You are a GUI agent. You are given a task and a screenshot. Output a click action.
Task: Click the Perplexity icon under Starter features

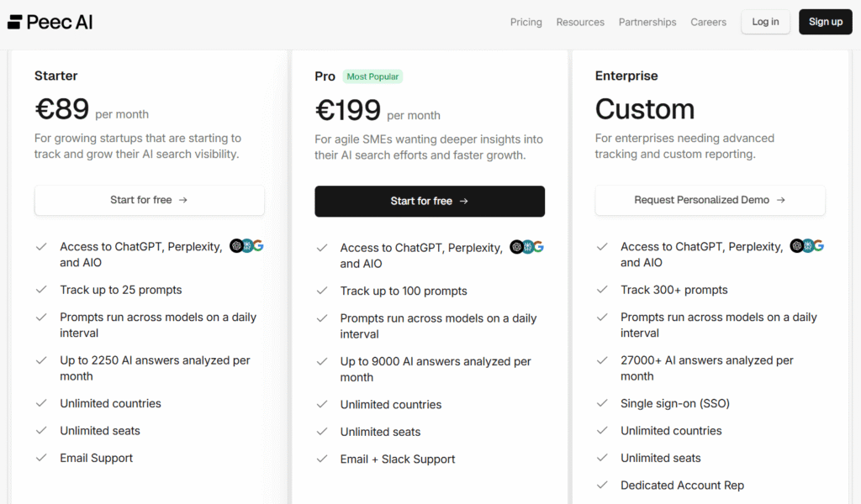pos(246,245)
